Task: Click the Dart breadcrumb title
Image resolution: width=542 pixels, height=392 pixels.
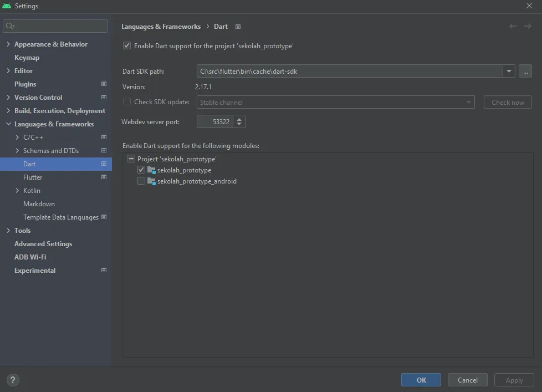Action: pos(221,27)
